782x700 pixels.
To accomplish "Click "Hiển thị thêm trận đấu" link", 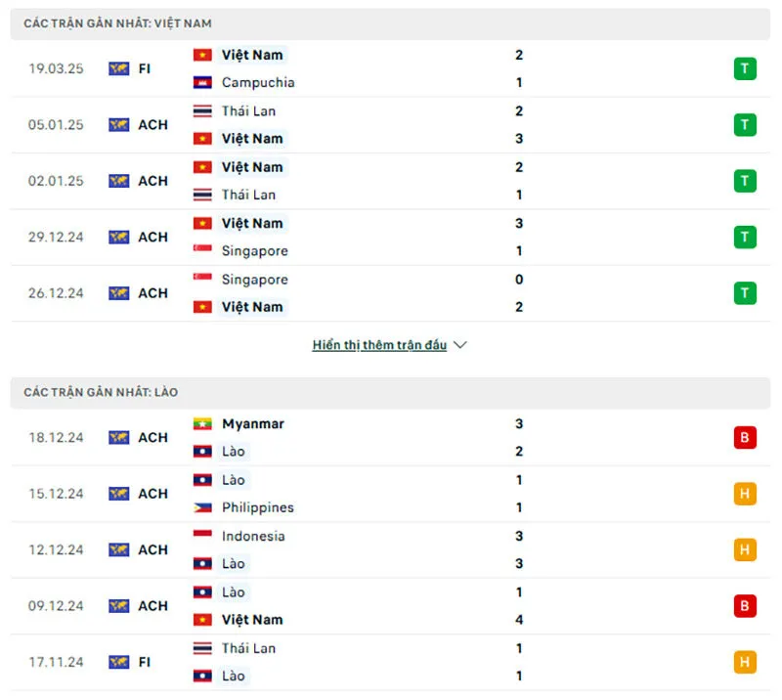I will 379,345.
